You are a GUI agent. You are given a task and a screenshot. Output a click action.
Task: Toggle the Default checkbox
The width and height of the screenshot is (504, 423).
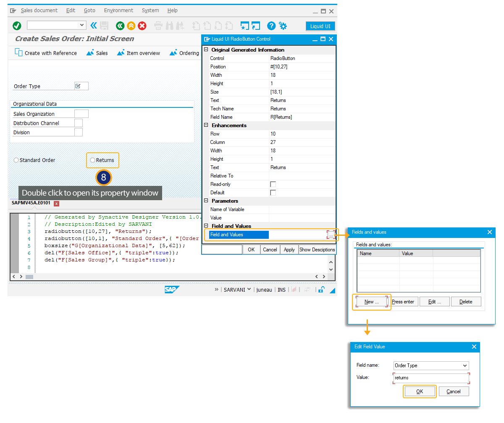click(x=273, y=193)
